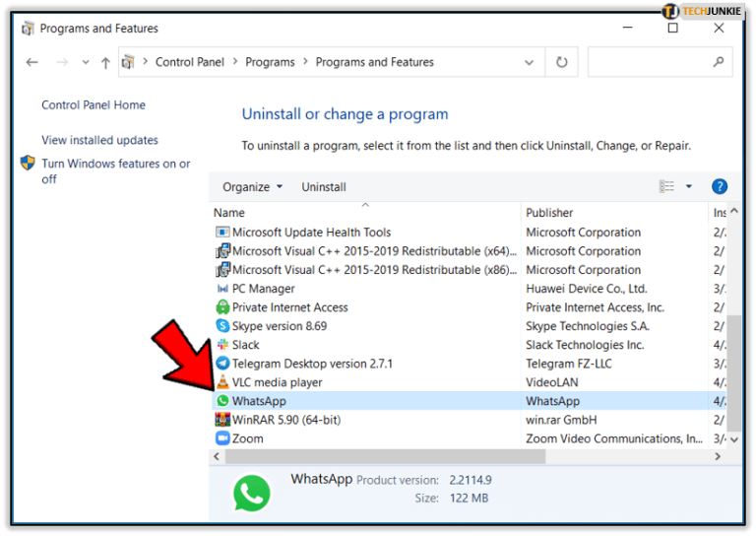Click publisher Slack Technologies Inc.
This screenshot has width=756, height=536.
[585, 345]
